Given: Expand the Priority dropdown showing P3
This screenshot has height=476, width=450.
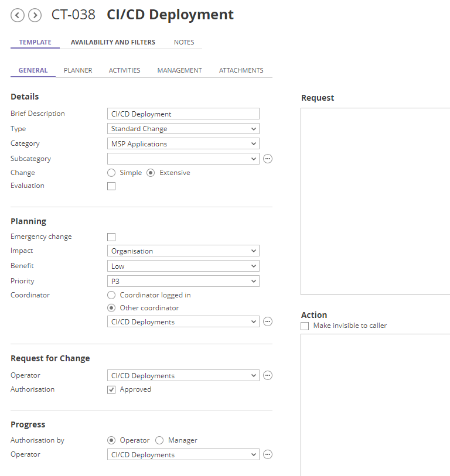Looking at the screenshot, I should click(x=183, y=281).
